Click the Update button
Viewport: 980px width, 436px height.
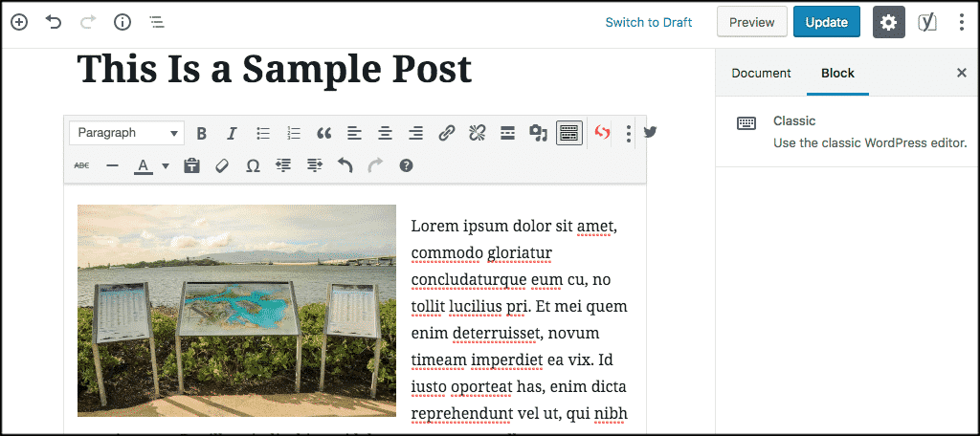[x=826, y=22]
